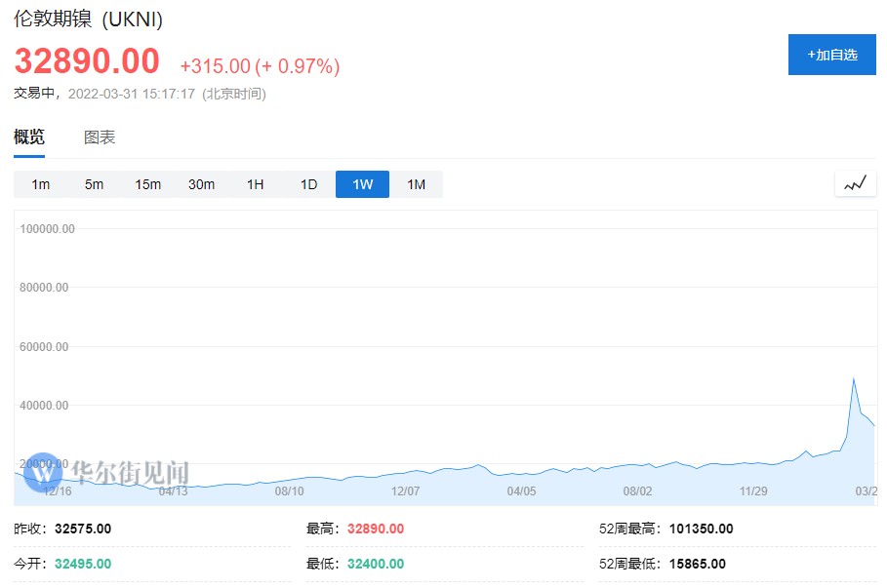Click the price spike peak on chart
Viewport: 887px width, 588px height.
pyautogui.click(x=854, y=378)
